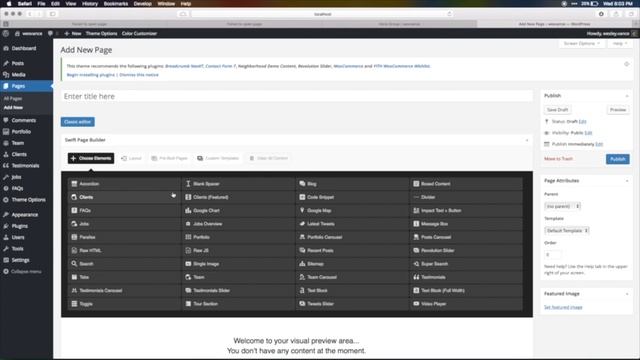Open Safari's Bookmarks menu
The height and width of the screenshot is (360, 640).
116,4
